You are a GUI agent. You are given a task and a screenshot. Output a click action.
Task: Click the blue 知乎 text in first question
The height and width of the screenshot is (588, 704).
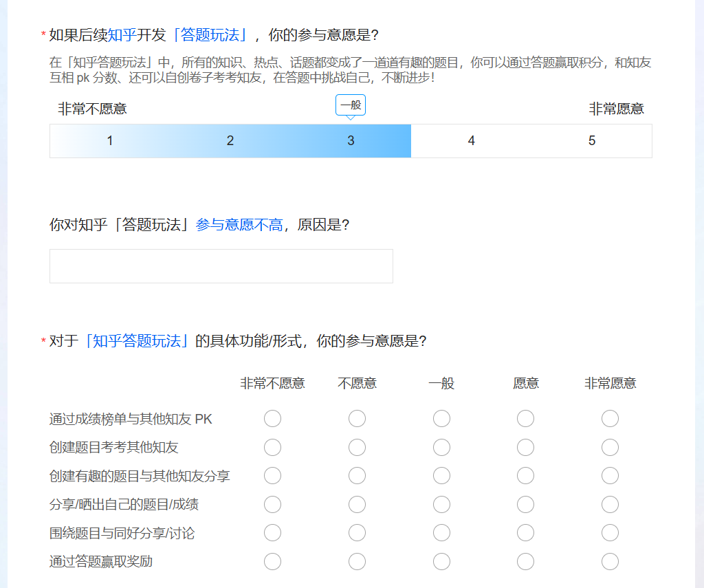point(122,35)
